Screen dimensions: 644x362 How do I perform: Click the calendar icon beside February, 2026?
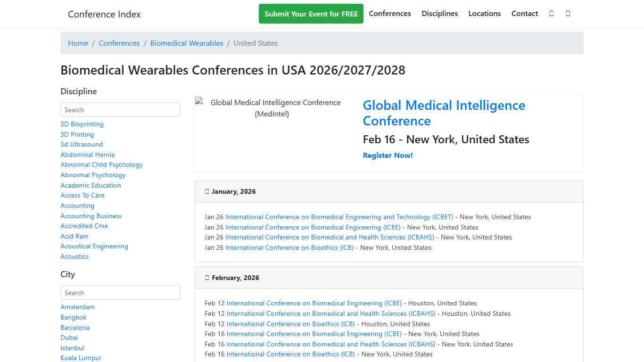[x=207, y=278]
